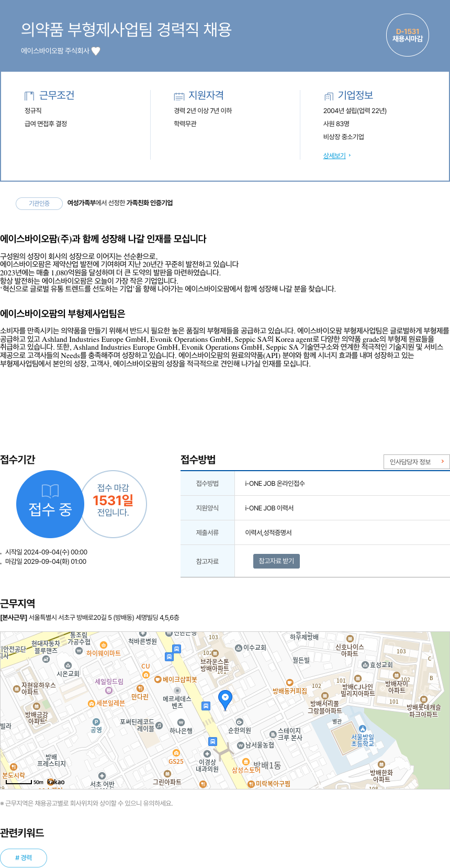Click the Kakao logo on the map
Screen dimensions: 450x868
click(56, 782)
